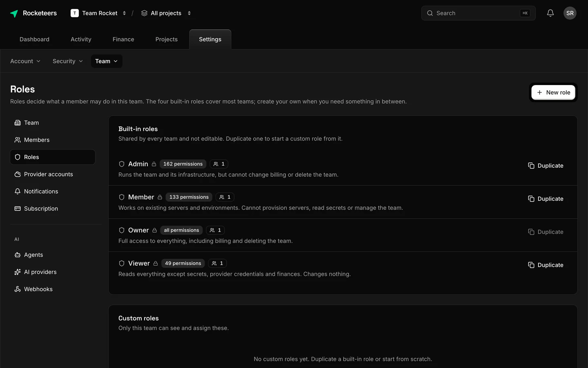Click the members count badge on Owner row
The width and height of the screenshot is (588, 368).
[216, 230]
